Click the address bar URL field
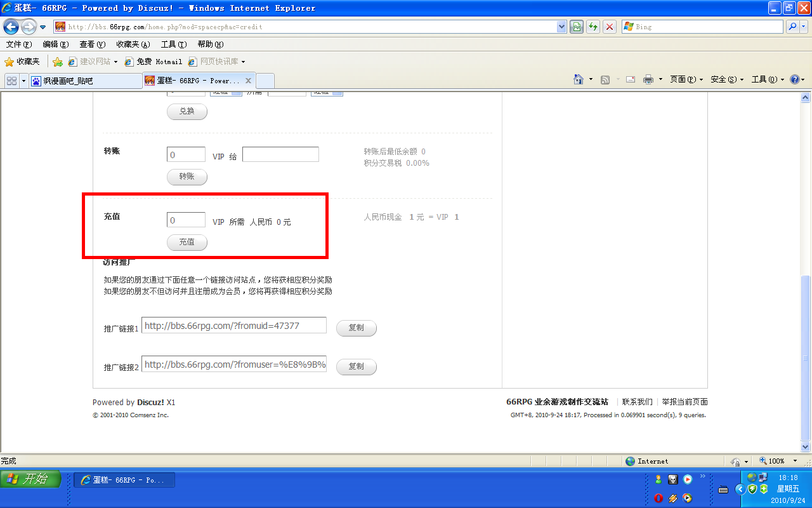812x508 pixels. click(304, 27)
